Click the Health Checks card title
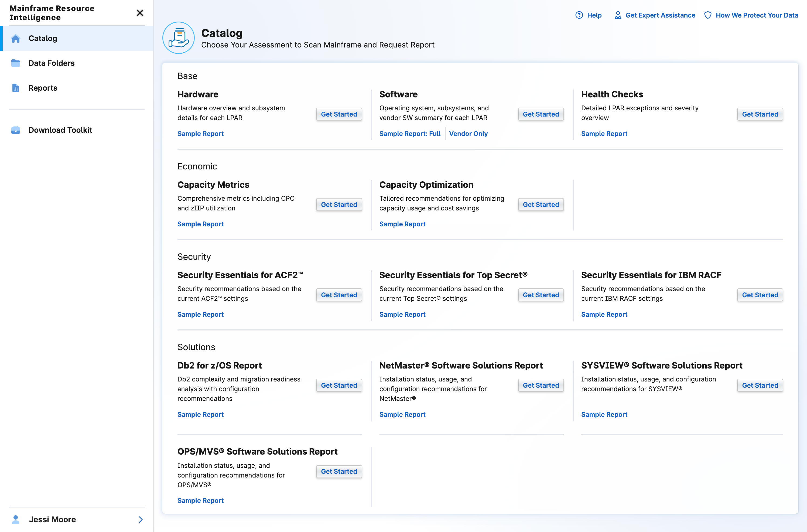Viewport: 807px width, 532px height. (x=612, y=94)
